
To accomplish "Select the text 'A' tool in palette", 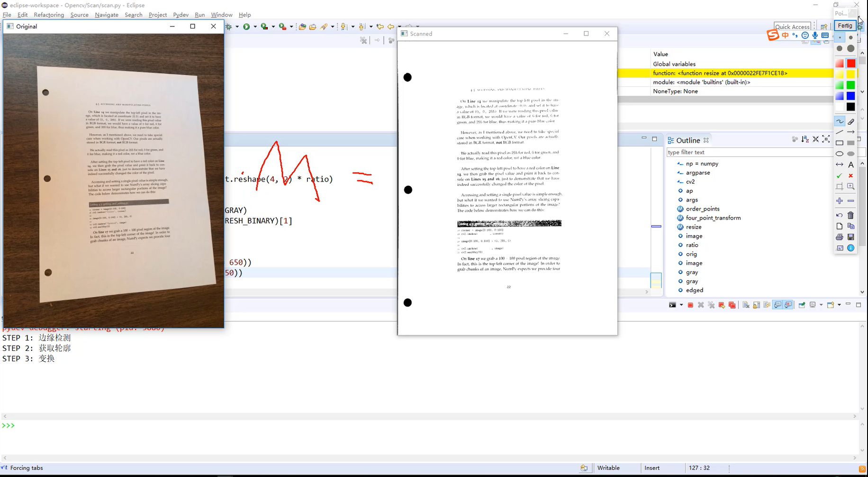I will [851, 165].
